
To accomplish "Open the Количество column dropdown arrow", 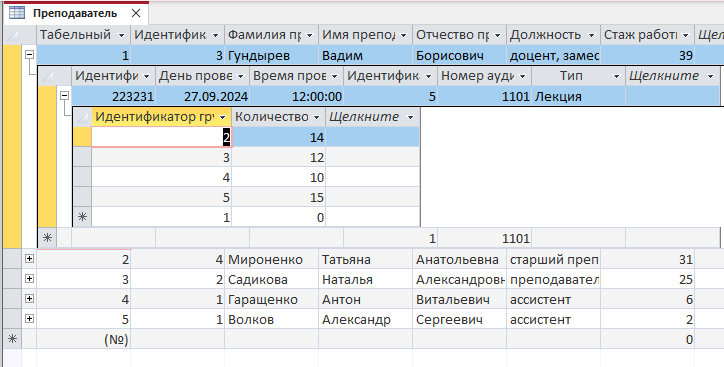I will [x=317, y=117].
